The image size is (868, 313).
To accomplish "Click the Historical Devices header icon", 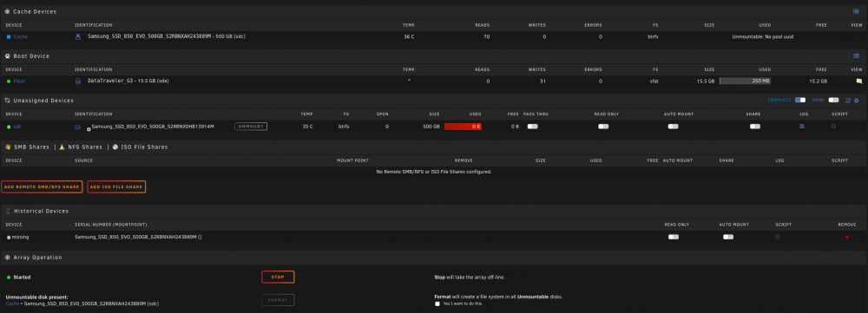I will (8, 212).
